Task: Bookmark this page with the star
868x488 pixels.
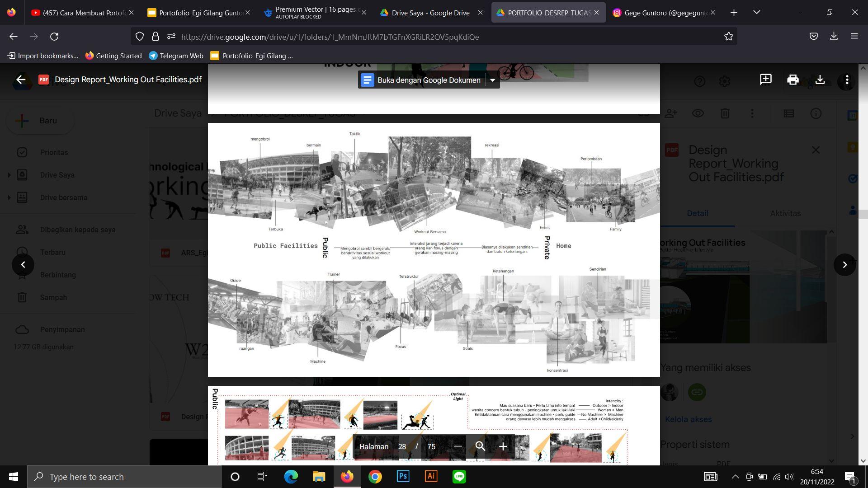Action: pos(728,37)
